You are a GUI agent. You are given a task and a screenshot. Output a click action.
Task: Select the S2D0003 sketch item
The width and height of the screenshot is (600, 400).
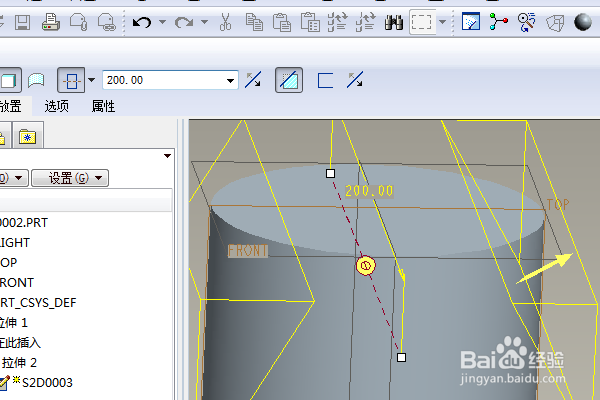point(47,382)
